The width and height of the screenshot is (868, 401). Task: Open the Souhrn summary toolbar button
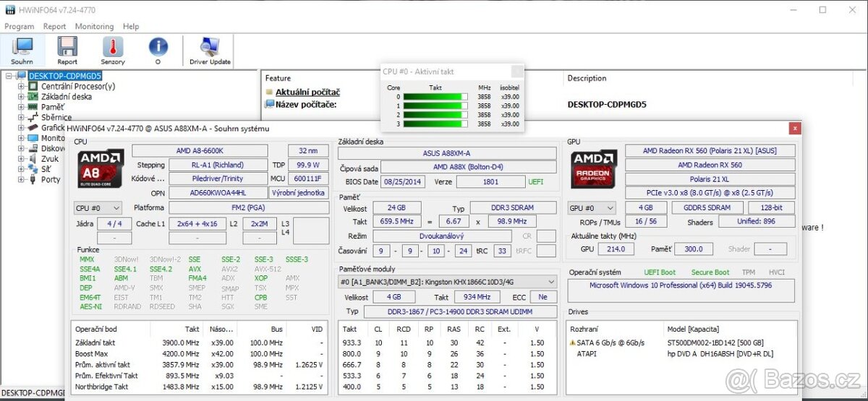[22, 51]
